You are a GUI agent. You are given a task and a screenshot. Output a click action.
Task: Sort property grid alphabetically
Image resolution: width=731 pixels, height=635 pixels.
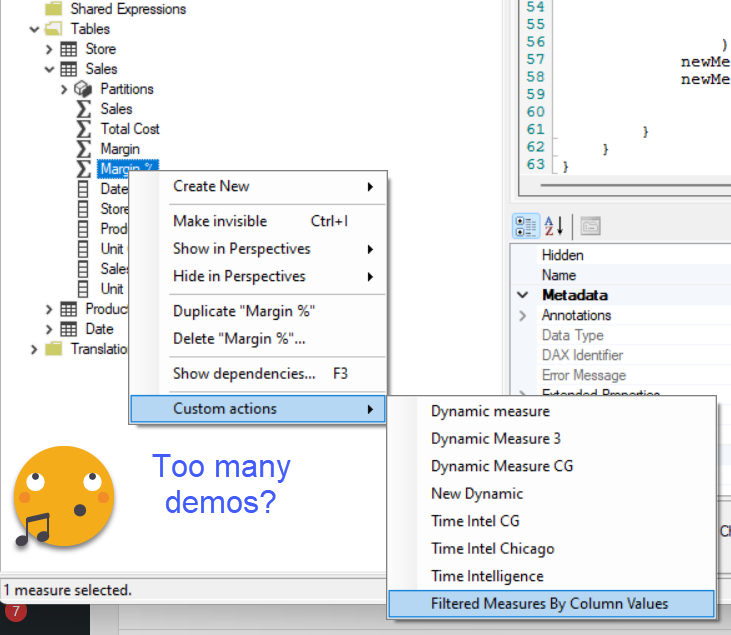point(553,225)
